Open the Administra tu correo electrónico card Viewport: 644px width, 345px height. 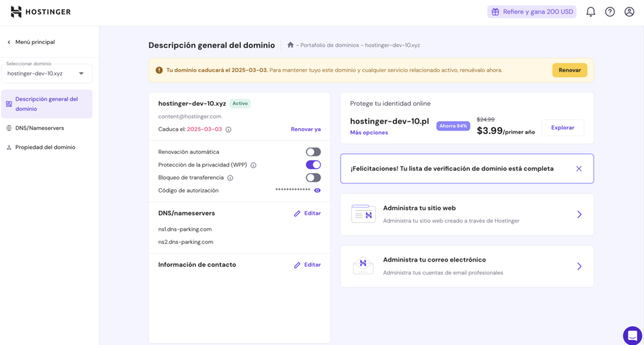(467, 266)
